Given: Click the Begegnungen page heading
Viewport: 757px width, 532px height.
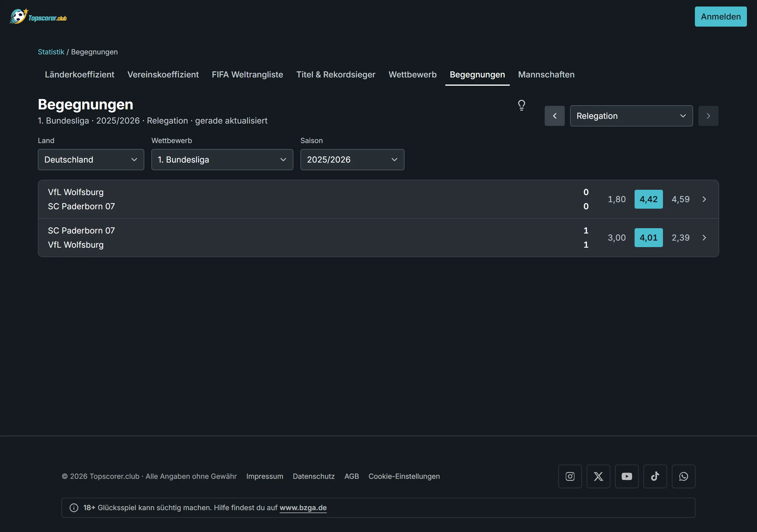Looking at the screenshot, I should click(x=86, y=105).
